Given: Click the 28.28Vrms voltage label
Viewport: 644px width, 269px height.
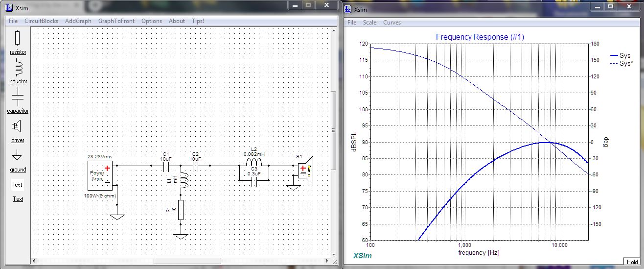Looking at the screenshot, I should click(x=100, y=156).
